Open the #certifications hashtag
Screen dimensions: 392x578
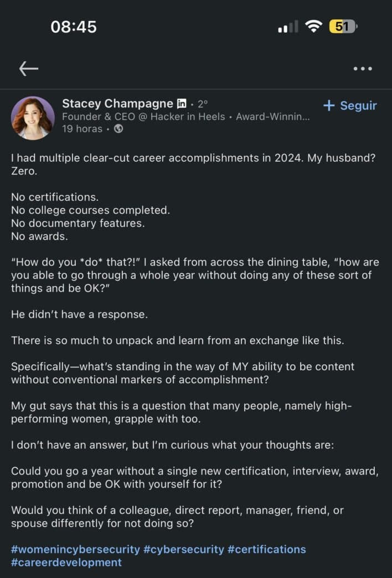[267, 549]
